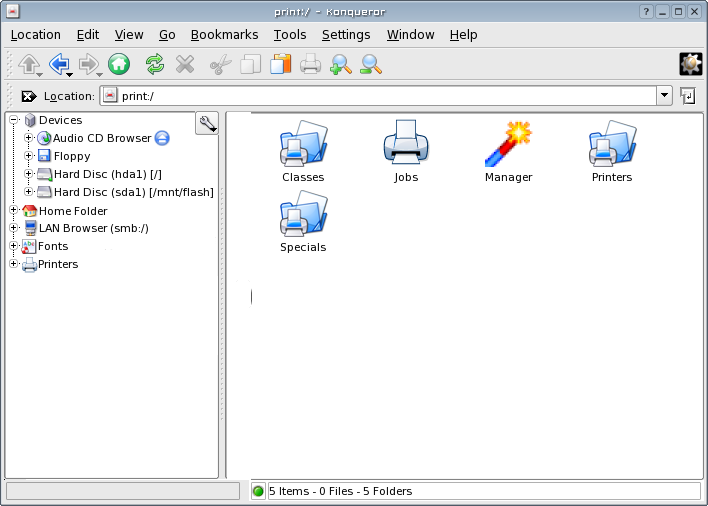
Task: Click the print:/ favicon in location field
Action: point(110,96)
